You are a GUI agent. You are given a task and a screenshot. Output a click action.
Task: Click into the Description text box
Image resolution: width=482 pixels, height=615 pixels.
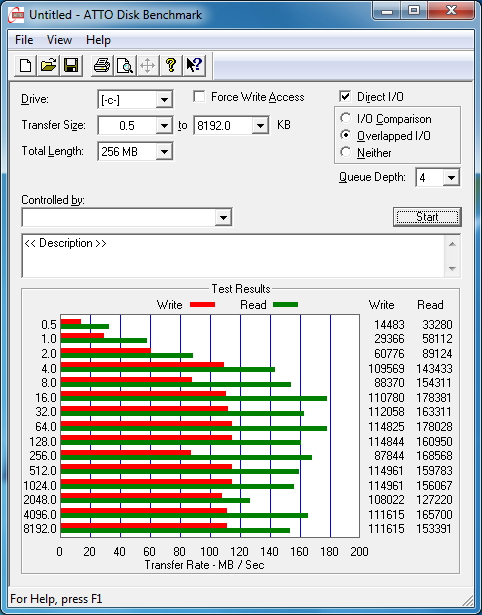point(233,256)
